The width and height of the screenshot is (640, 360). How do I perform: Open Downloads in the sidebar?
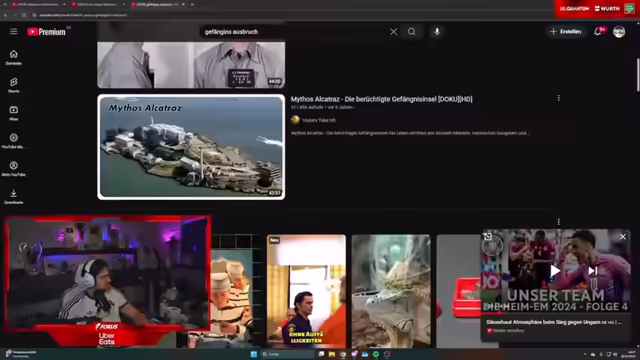tap(13, 196)
